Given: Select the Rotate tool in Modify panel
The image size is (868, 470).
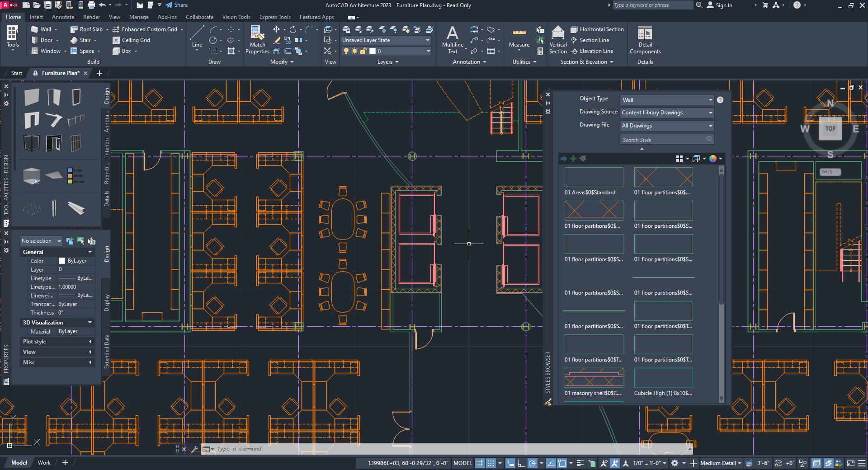Looking at the screenshot, I should [x=293, y=29].
